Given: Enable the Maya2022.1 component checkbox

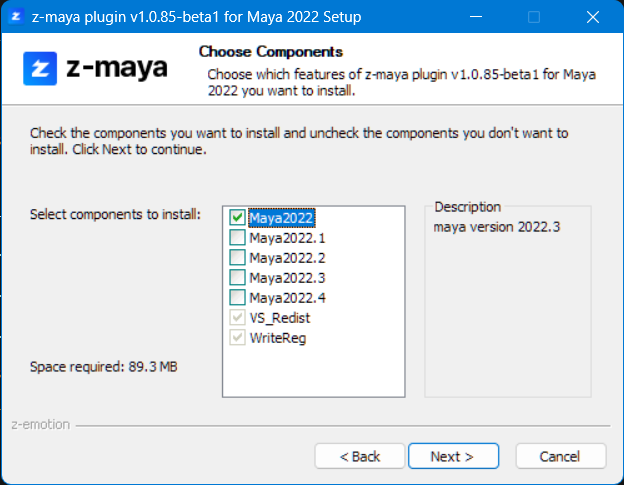Looking at the screenshot, I should pyautogui.click(x=237, y=238).
